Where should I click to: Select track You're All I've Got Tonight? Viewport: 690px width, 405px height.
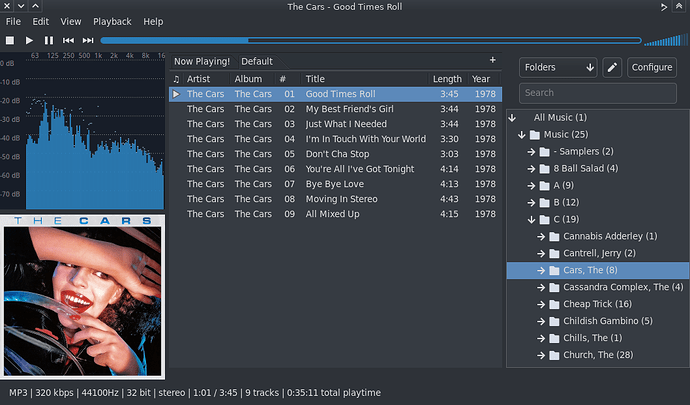[335, 169]
